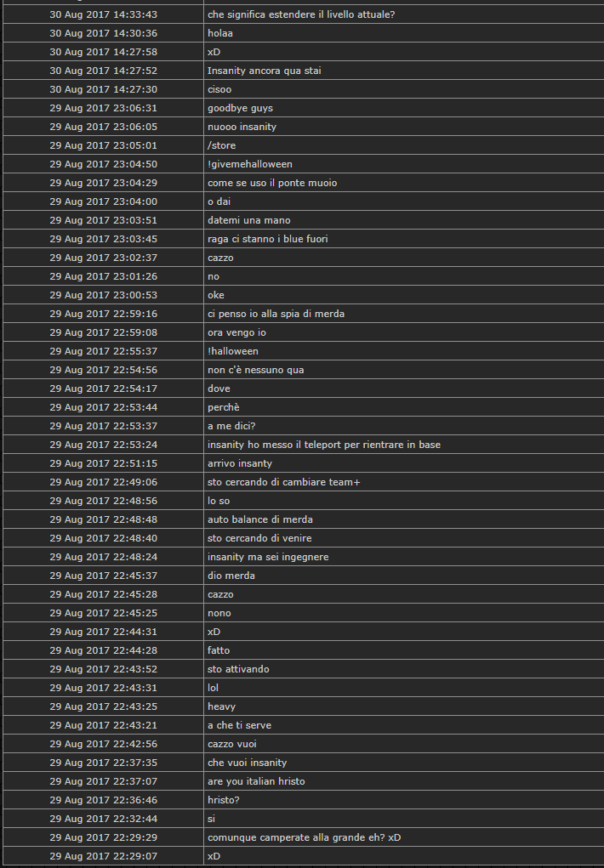Click 'non c'è nessuno qua' message

[x=255, y=370]
